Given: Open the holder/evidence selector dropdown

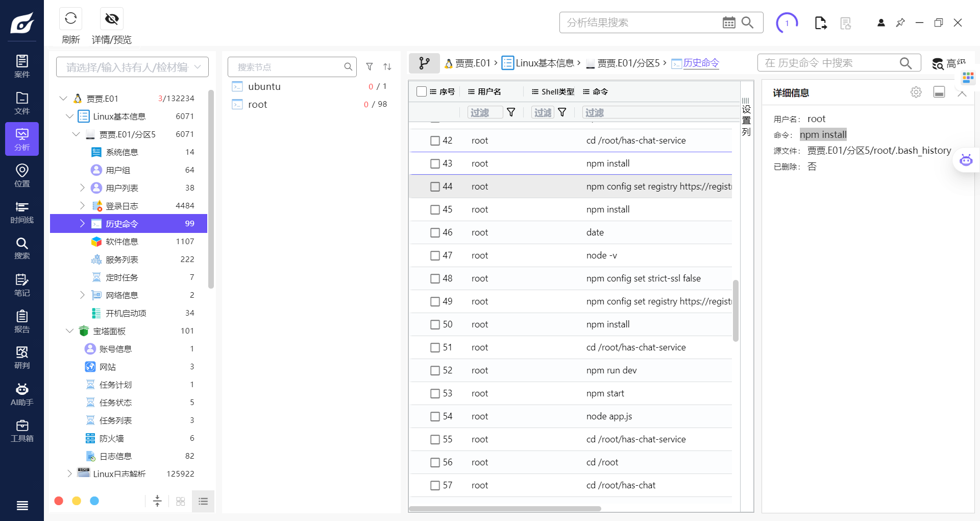Looking at the screenshot, I should pyautogui.click(x=132, y=67).
